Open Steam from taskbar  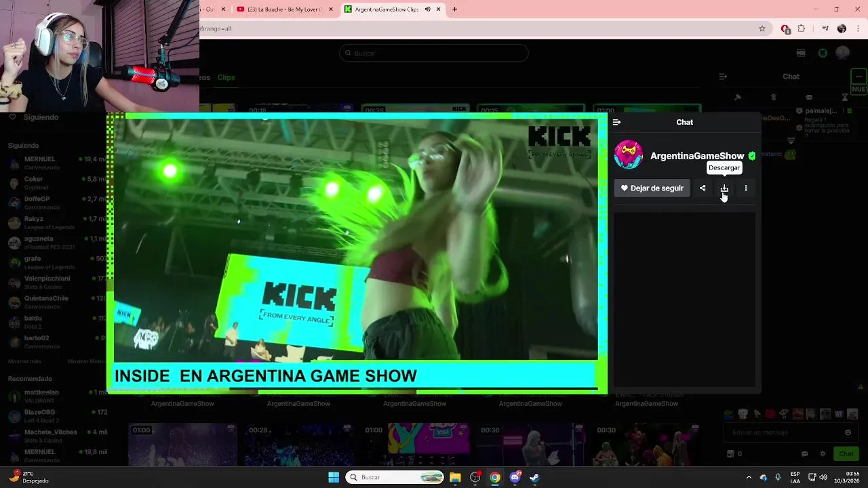(x=534, y=477)
